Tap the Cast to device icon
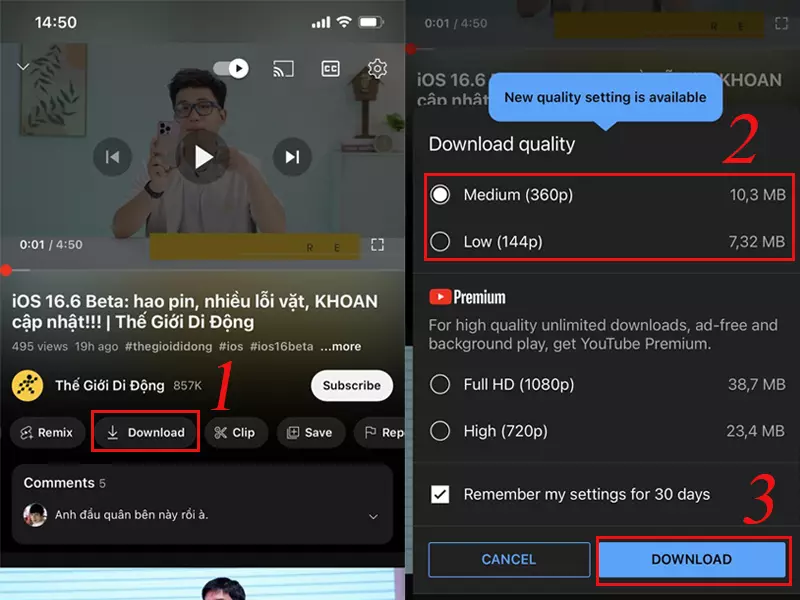This screenshot has width=800, height=600. tap(284, 68)
